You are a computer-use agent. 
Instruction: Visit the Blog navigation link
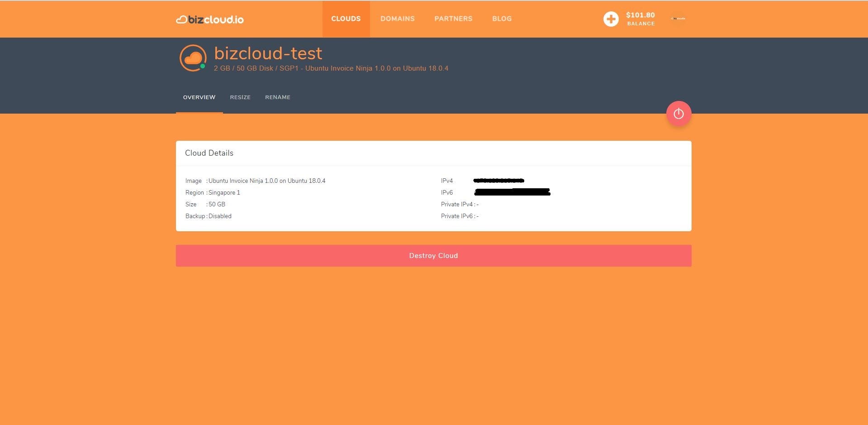point(502,19)
